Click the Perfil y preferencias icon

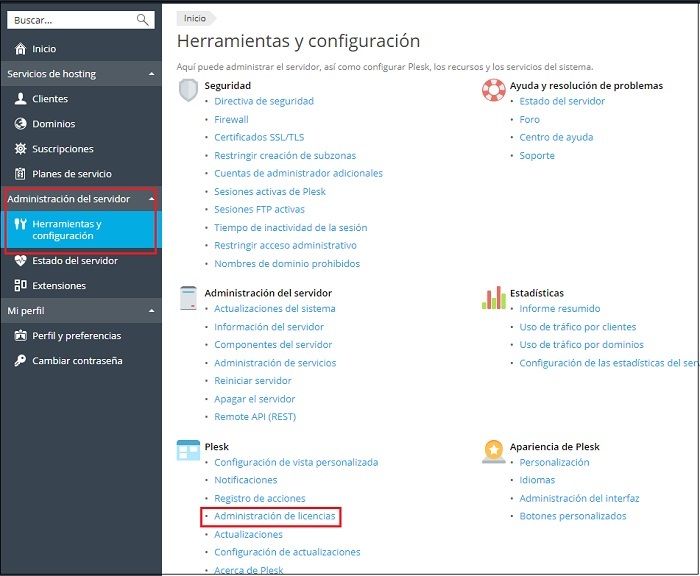tap(20, 335)
